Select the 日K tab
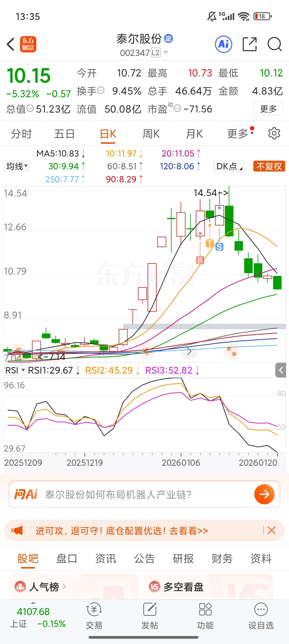Viewport: 289px width, 644px height. [108, 134]
